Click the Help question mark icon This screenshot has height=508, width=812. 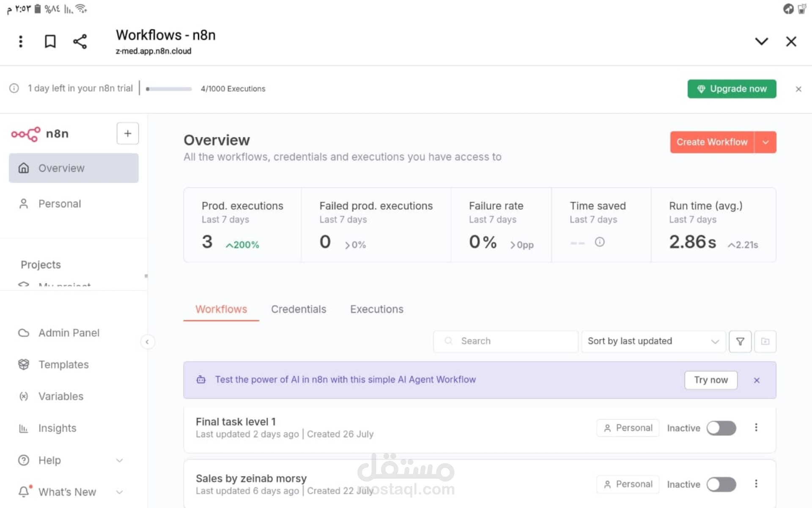24,460
